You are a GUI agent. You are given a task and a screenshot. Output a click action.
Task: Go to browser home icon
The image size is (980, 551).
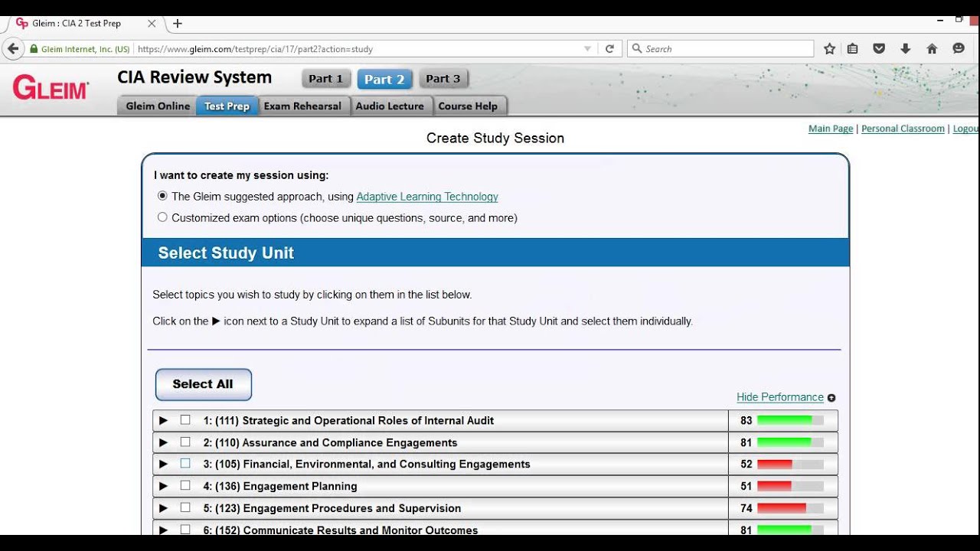932,49
